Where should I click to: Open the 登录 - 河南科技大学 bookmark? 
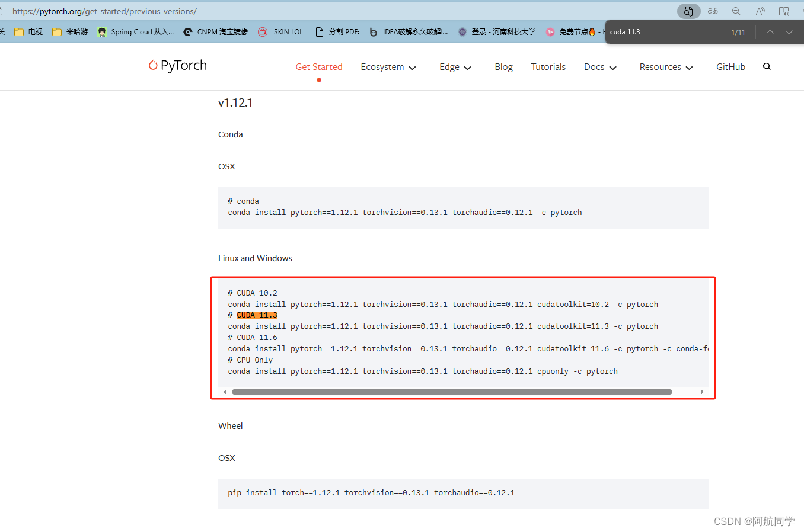pos(497,32)
